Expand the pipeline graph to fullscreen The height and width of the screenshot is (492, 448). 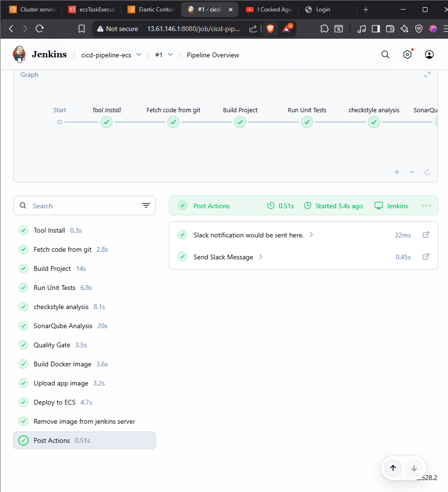point(427,75)
